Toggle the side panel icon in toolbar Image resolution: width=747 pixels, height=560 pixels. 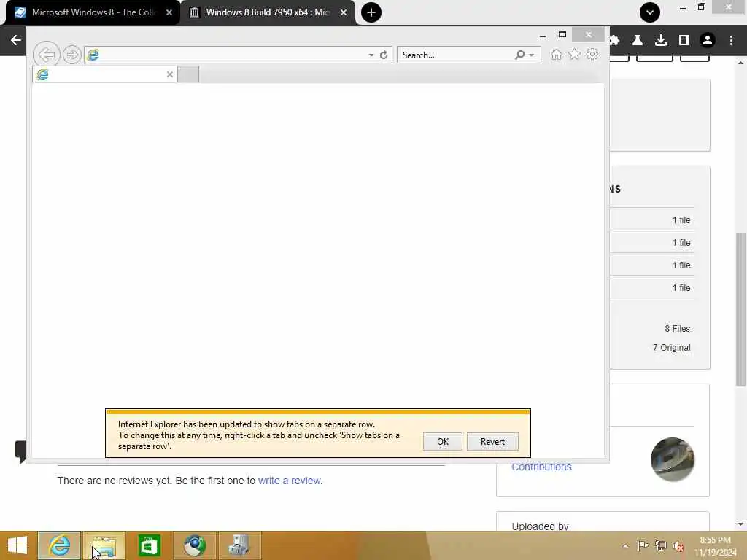(x=684, y=40)
